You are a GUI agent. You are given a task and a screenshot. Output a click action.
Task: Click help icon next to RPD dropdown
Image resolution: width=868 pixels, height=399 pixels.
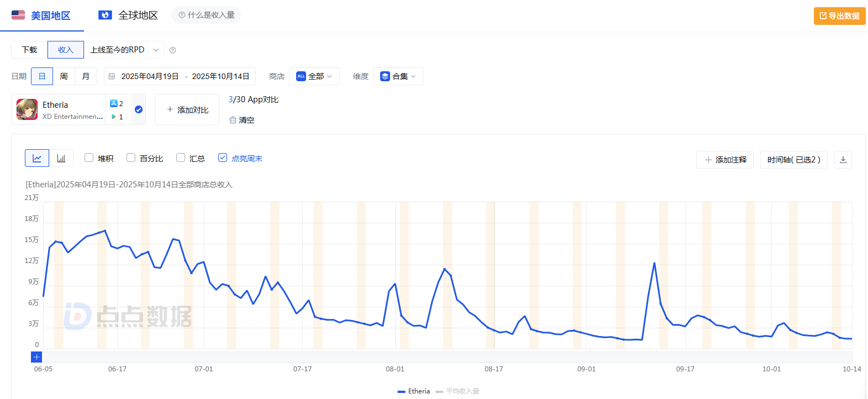click(x=172, y=50)
